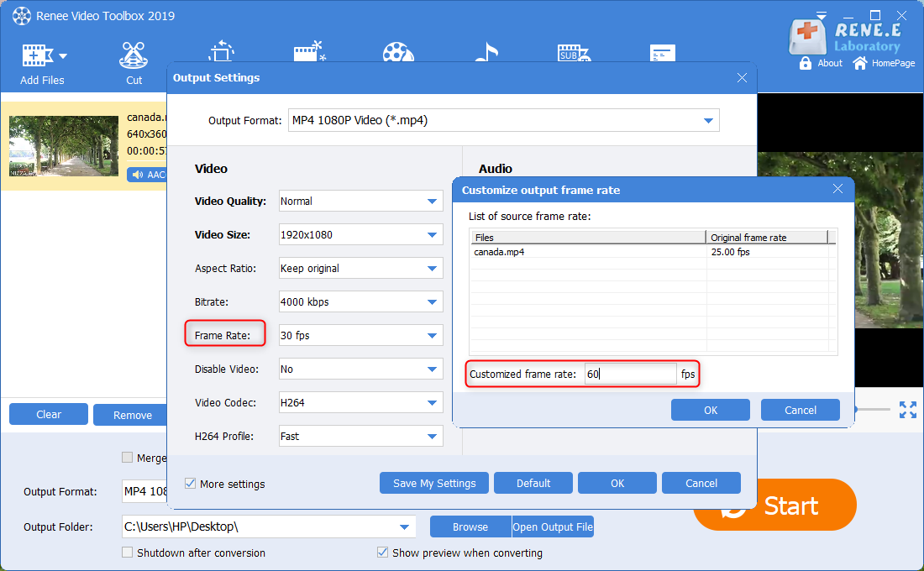
Task: Open the Add Files tool
Action: pyautogui.click(x=41, y=64)
